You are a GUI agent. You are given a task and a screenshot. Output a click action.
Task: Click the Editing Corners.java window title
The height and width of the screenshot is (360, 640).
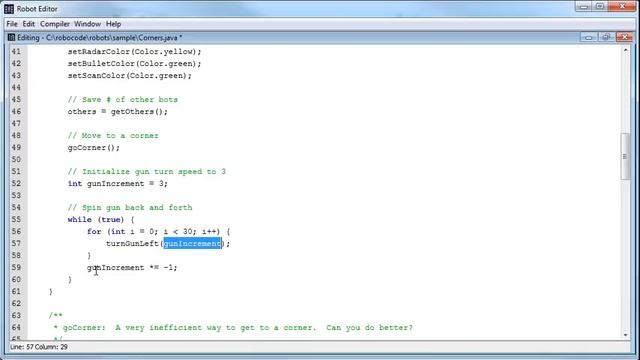(x=100, y=38)
